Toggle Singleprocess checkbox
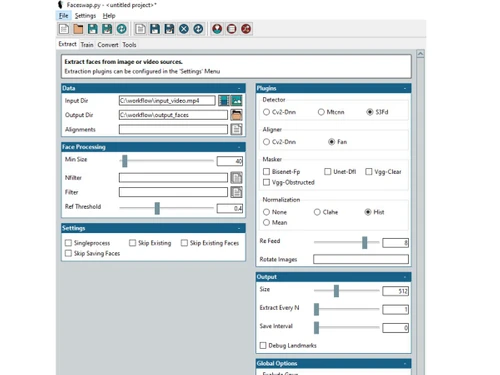The image size is (500, 375). click(68, 243)
